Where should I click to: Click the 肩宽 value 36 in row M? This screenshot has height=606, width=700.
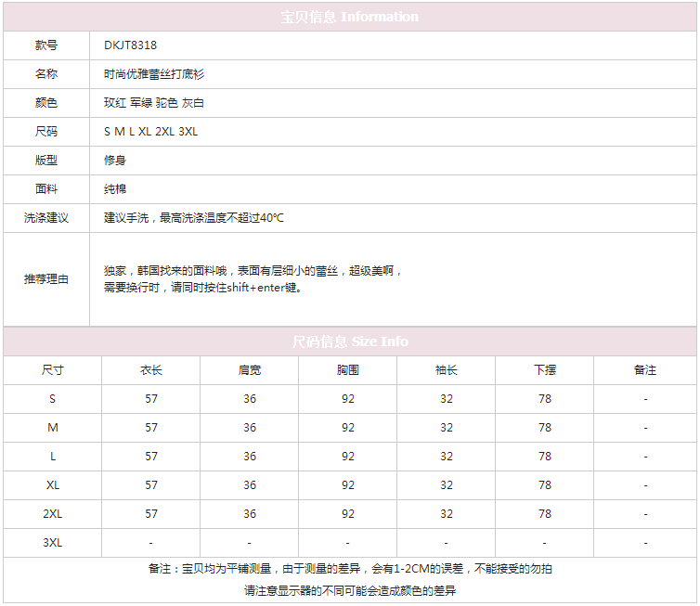pos(250,428)
